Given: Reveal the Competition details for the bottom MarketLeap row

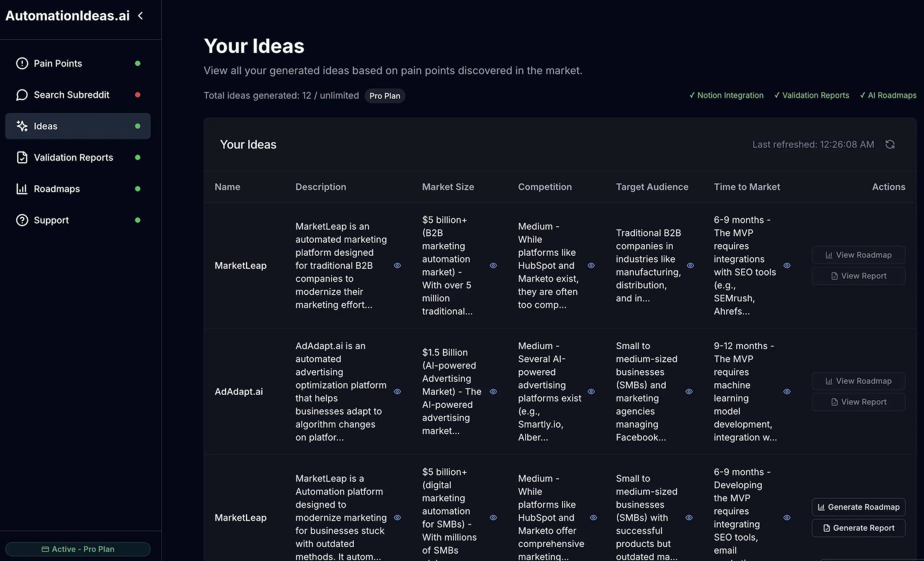Looking at the screenshot, I should (x=593, y=518).
